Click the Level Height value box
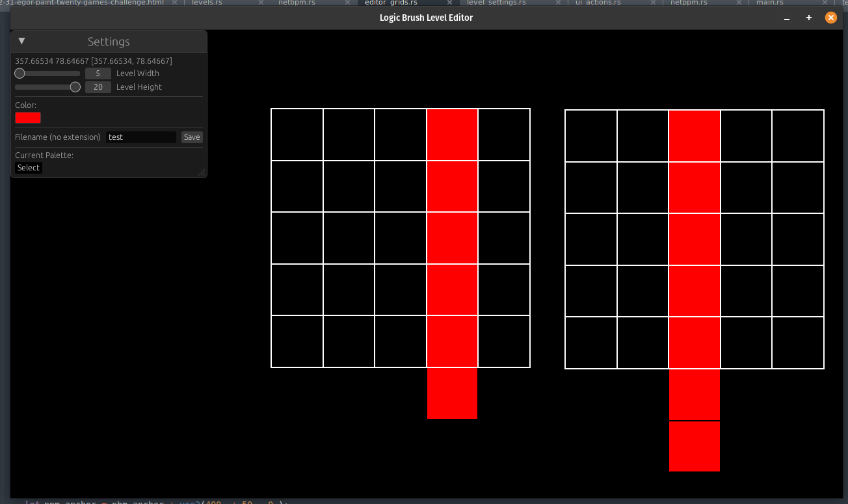 click(98, 87)
